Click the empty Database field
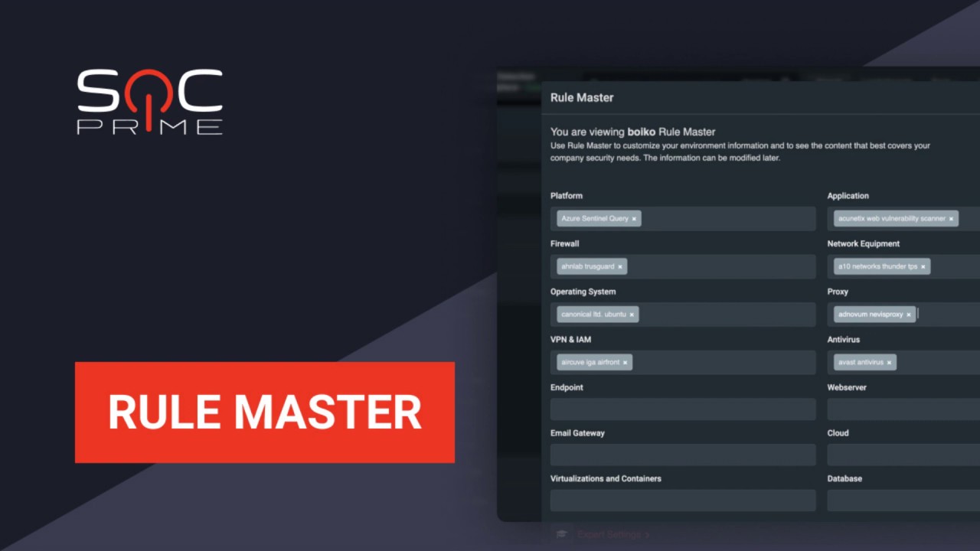The width and height of the screenshot is (980, 551). 903,500
